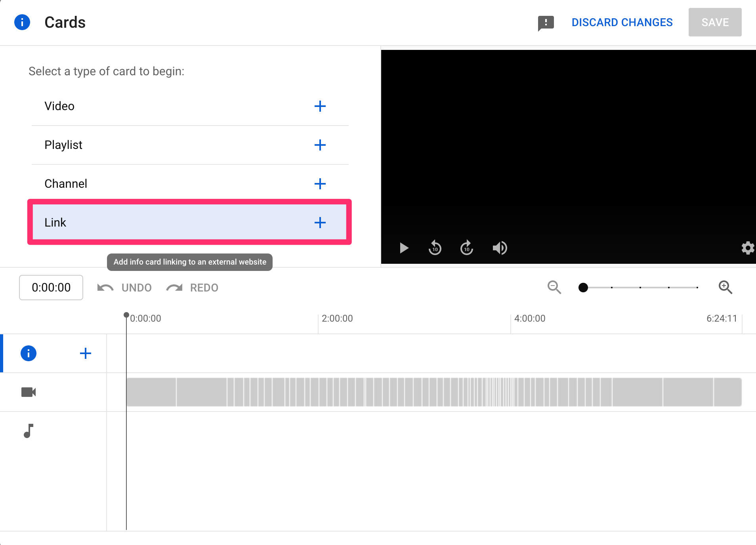This screenshot has height=545, width=756.
Task: Click the timeline playhead marker
Action: point(126,315)
